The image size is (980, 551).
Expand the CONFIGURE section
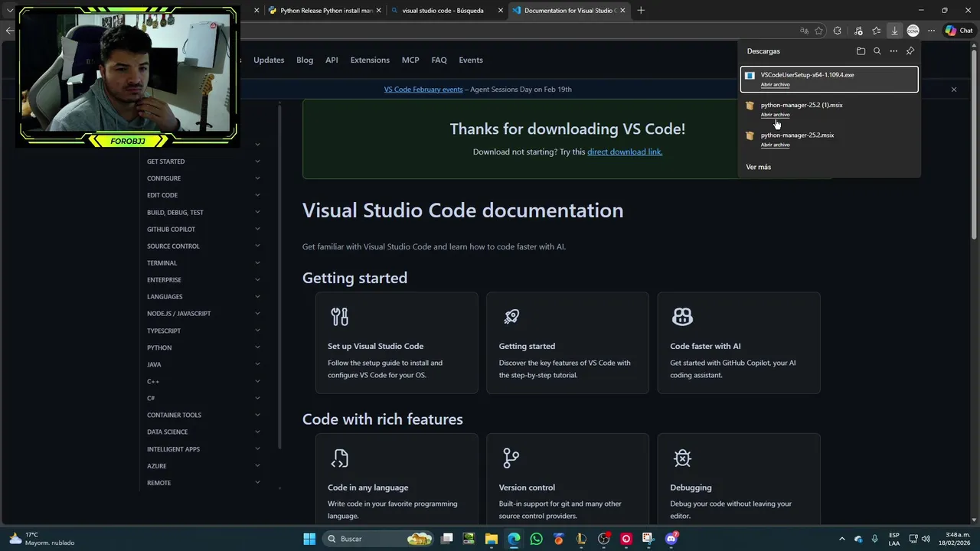[x=204, y=178]
